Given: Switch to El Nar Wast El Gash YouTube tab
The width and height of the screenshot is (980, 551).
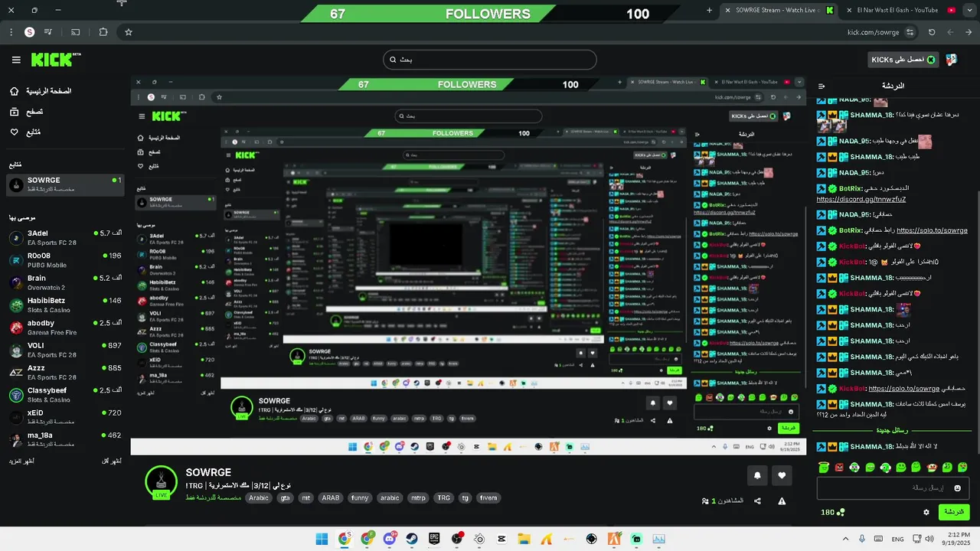Looking at the screenshot, I should [x=897, y=10].
